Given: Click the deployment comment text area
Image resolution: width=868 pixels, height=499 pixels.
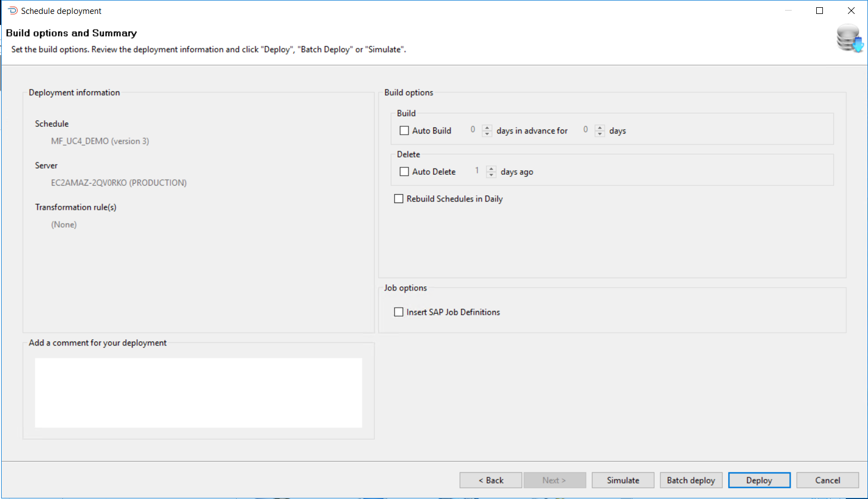Looking at the screenshot, I should 198,393.
